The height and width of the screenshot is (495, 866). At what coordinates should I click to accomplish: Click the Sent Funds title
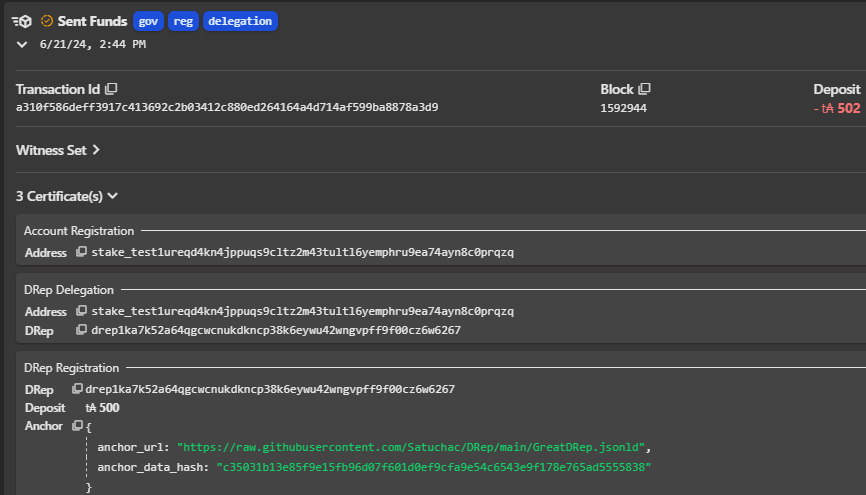tap(92, 21)
